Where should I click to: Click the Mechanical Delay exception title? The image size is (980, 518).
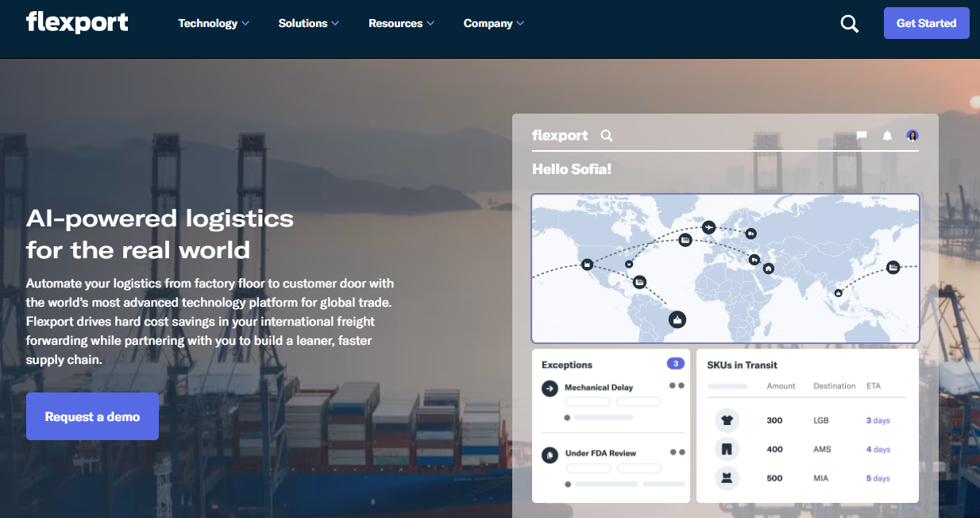599,388
